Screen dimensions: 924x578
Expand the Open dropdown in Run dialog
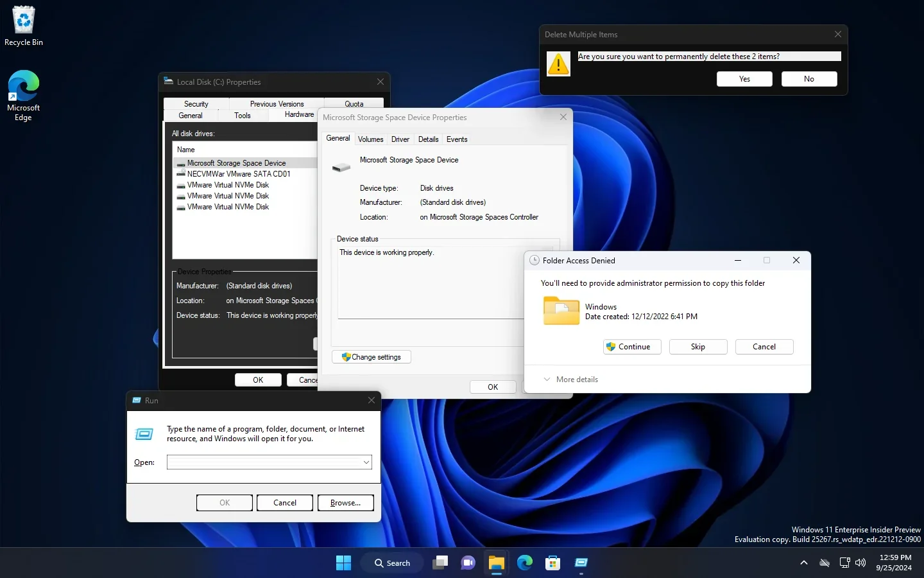(x=366, y=462)
